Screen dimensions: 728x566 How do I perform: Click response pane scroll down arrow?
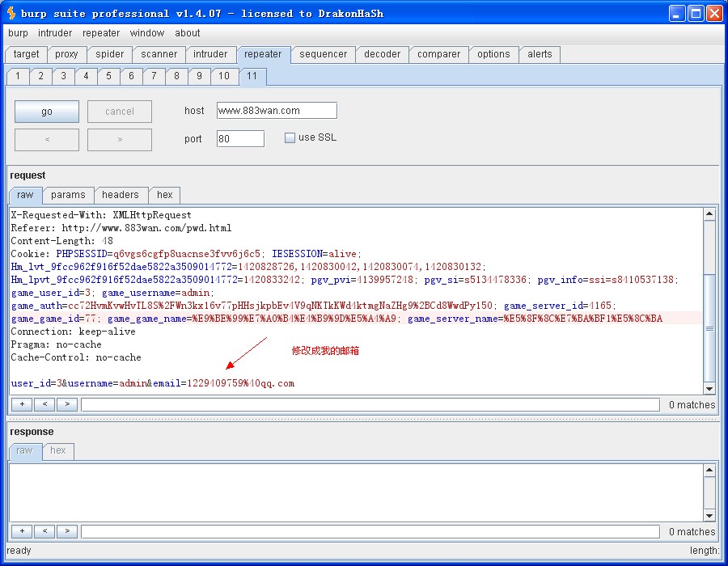[x=709, y=515]
